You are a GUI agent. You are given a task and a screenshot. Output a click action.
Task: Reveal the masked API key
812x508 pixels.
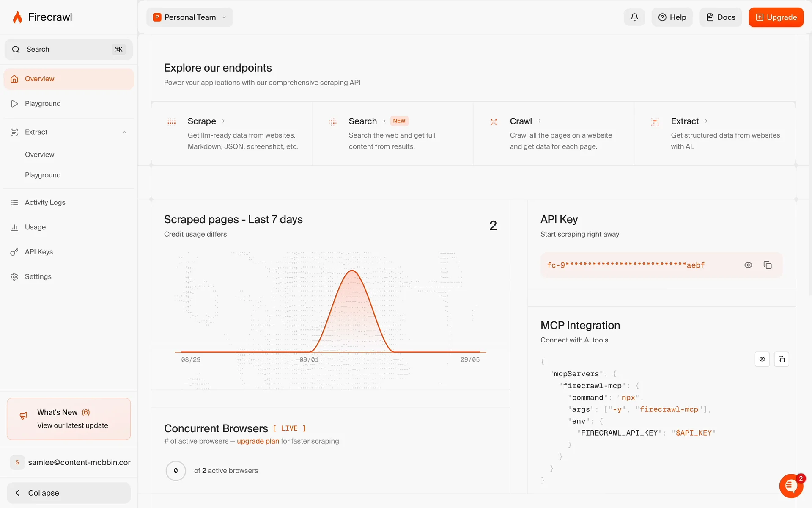748,265
